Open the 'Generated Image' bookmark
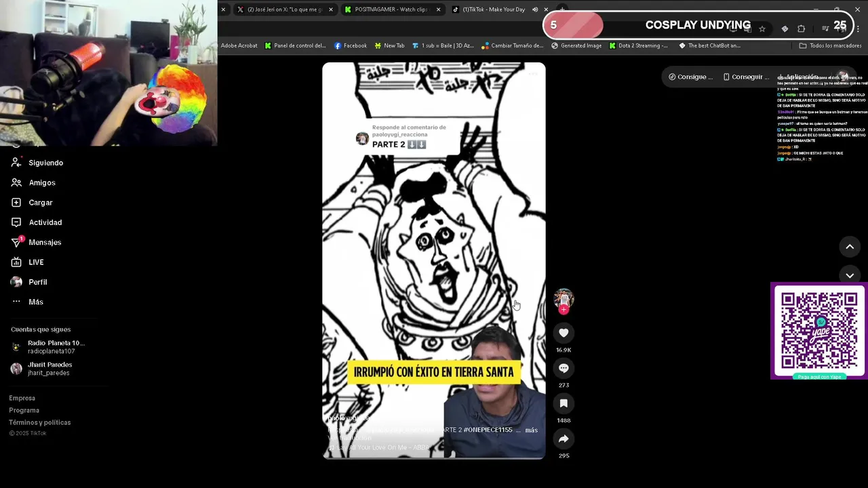The width and height of the screenshot is (868, 488). click(x=576, y=45)
